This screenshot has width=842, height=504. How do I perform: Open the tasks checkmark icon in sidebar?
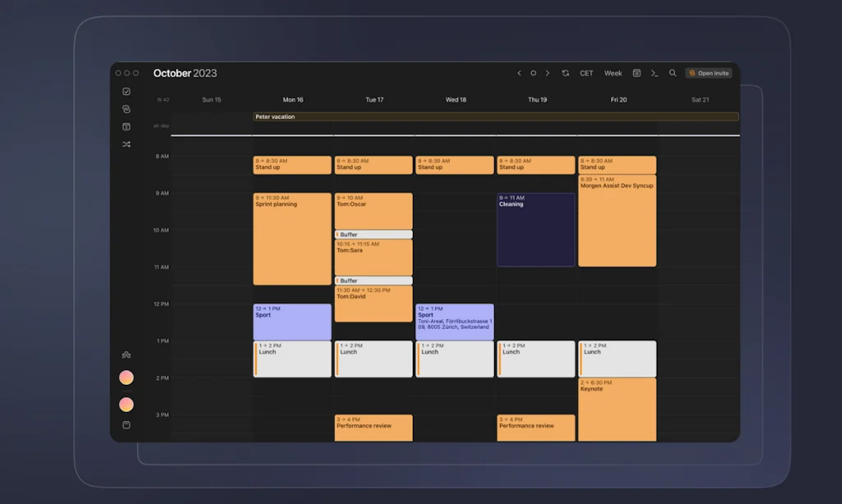[126, 91]
